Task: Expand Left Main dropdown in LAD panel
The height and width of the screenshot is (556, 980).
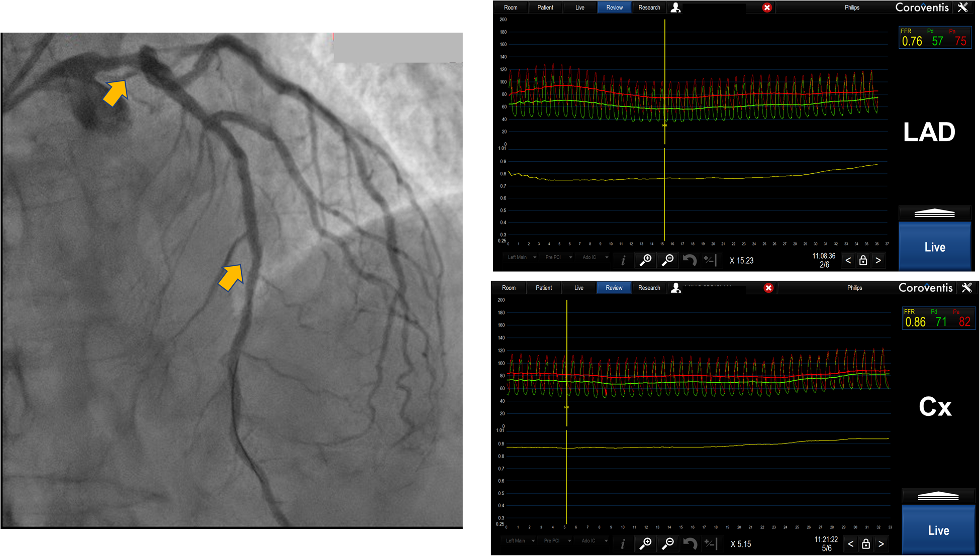Action: [x=521, y=257]
